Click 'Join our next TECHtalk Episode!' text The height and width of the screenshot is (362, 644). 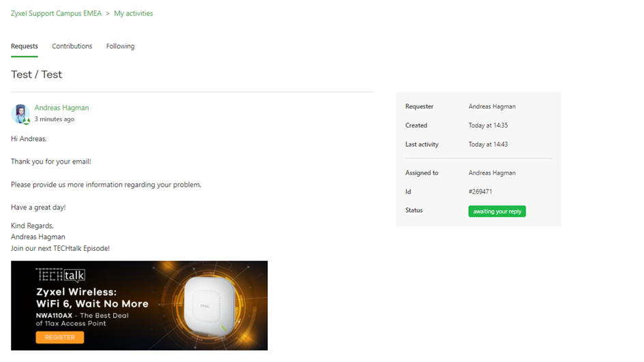click(x=61, y=249)
